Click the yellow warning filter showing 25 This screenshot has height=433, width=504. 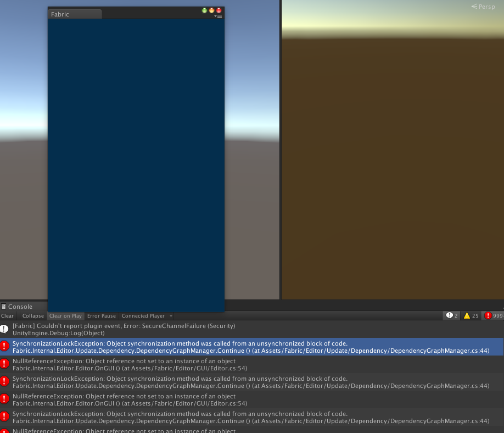(470, 315)
